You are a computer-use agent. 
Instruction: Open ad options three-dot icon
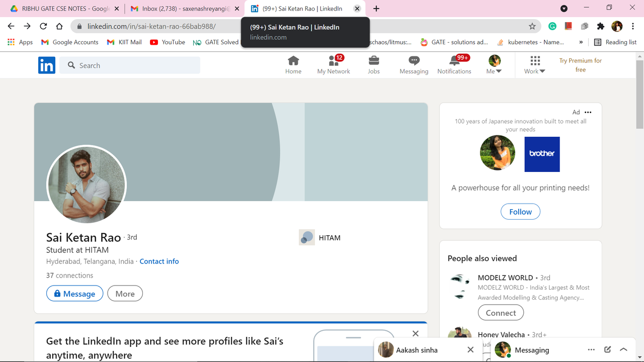pos(588,112)
